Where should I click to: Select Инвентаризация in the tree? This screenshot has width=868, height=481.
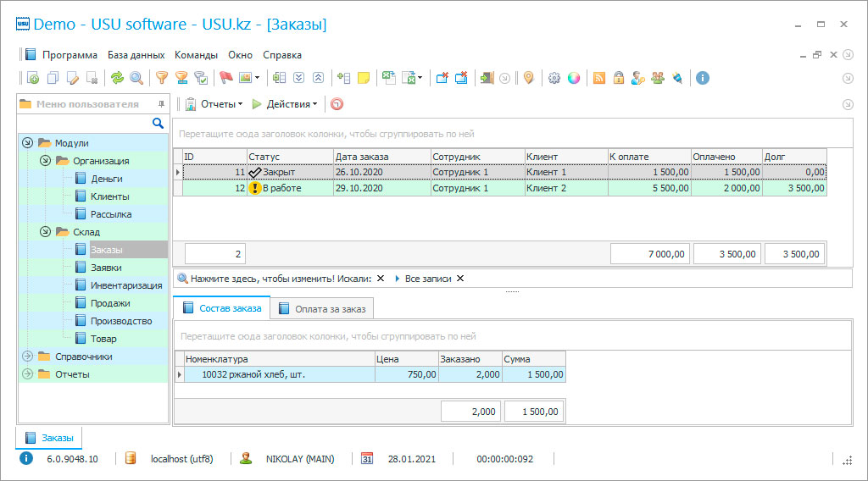[126, 285]
